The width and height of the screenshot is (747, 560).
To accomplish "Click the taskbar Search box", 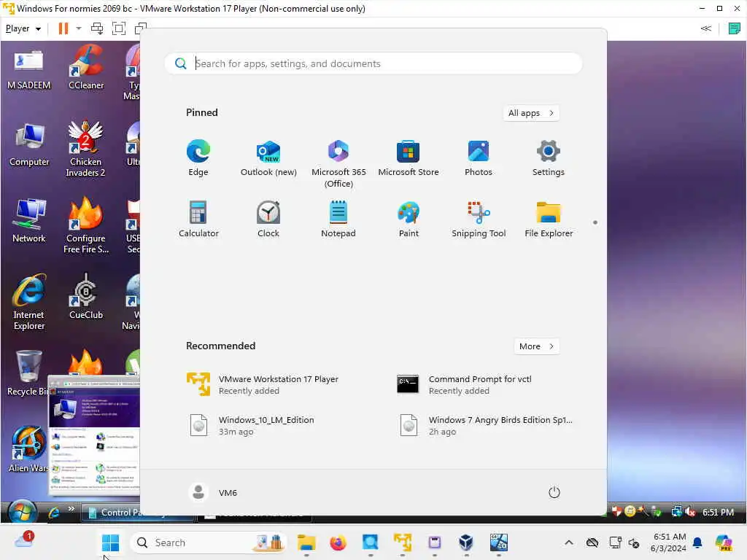I will (x=208, y=542).
